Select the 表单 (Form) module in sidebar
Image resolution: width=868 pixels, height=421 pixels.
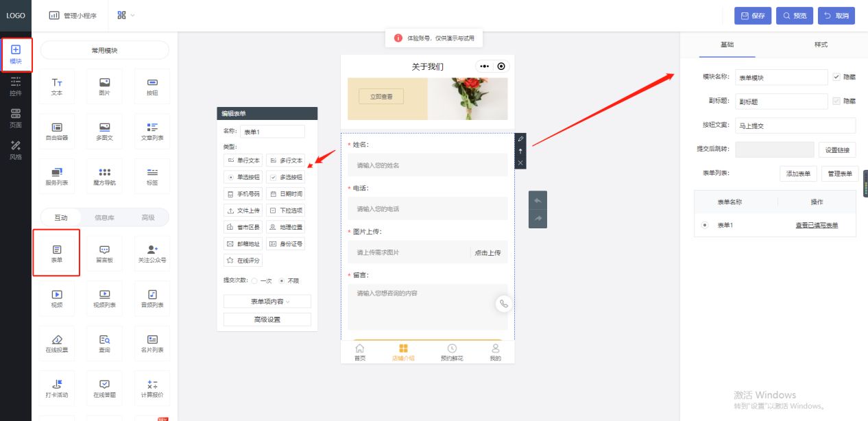click(56, 252)
